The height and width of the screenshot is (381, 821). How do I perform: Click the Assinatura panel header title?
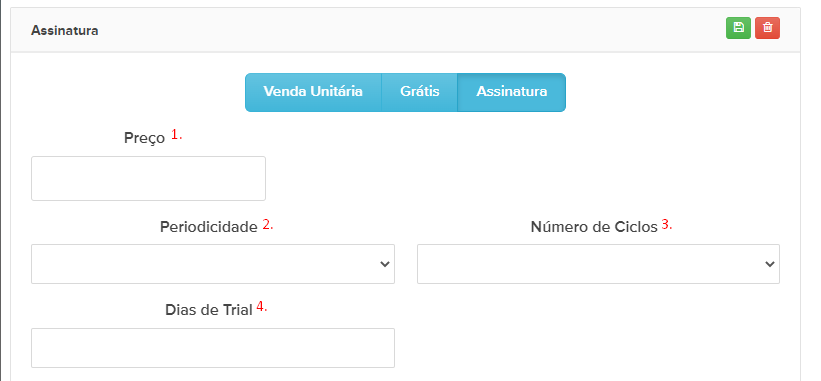(64, 30)
